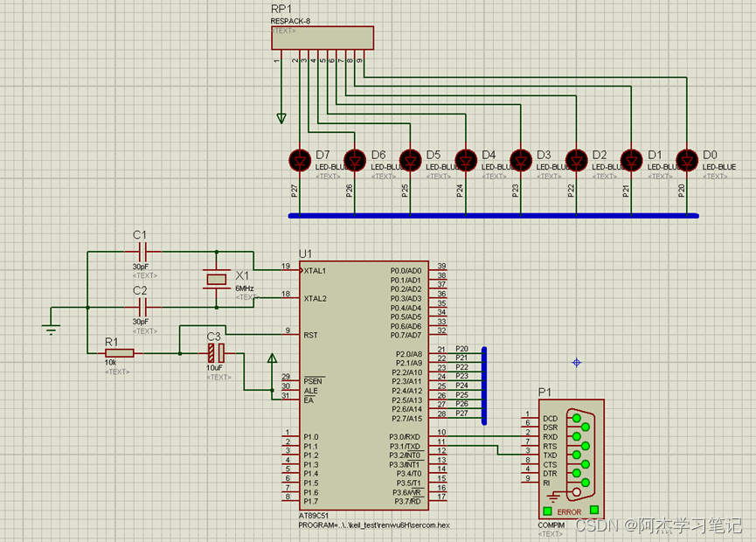Click the power arrow terminal near the EA pin
Screen dimensions: 756x542
tap(272, 358)
